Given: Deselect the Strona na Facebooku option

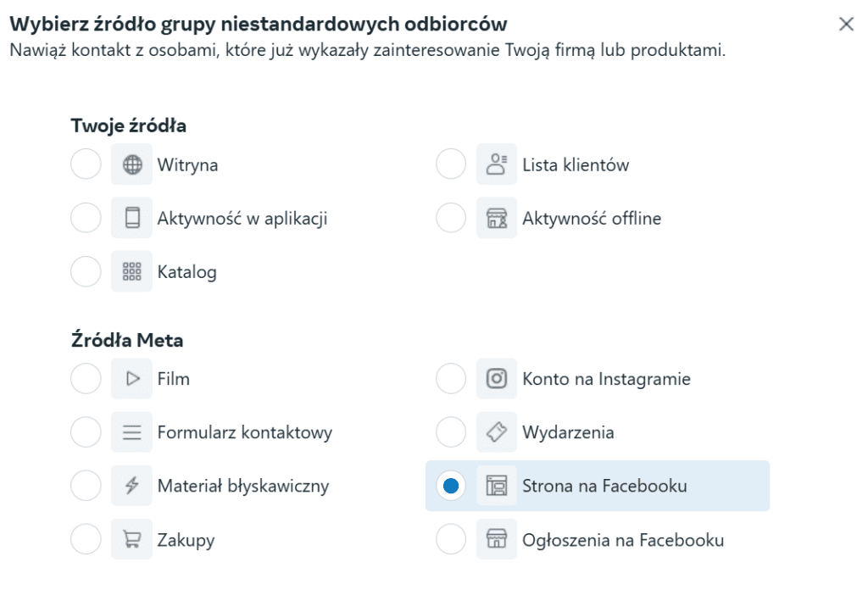Looking at the screenshot, I should [450, 486].
